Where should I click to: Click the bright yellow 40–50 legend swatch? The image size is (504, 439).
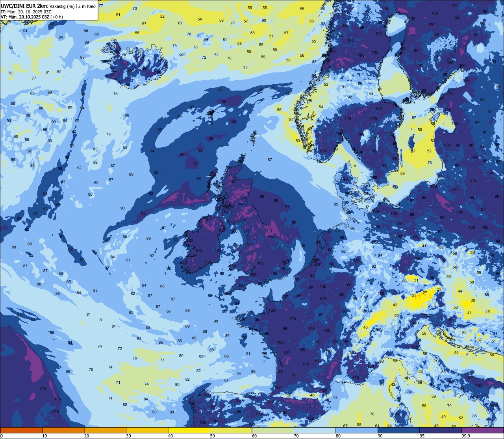189,430
